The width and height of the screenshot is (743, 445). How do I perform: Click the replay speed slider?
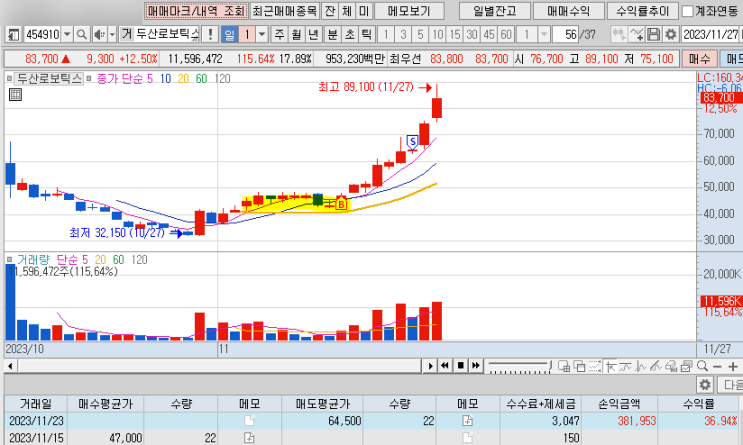pos(520,366)
